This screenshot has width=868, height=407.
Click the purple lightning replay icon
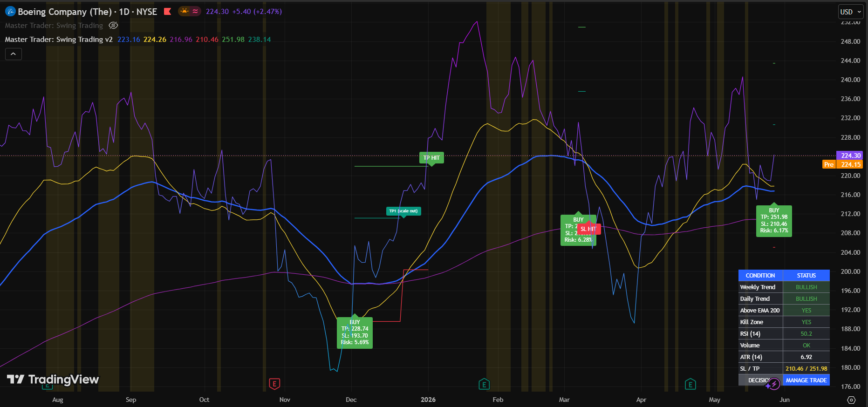(774, 384)
